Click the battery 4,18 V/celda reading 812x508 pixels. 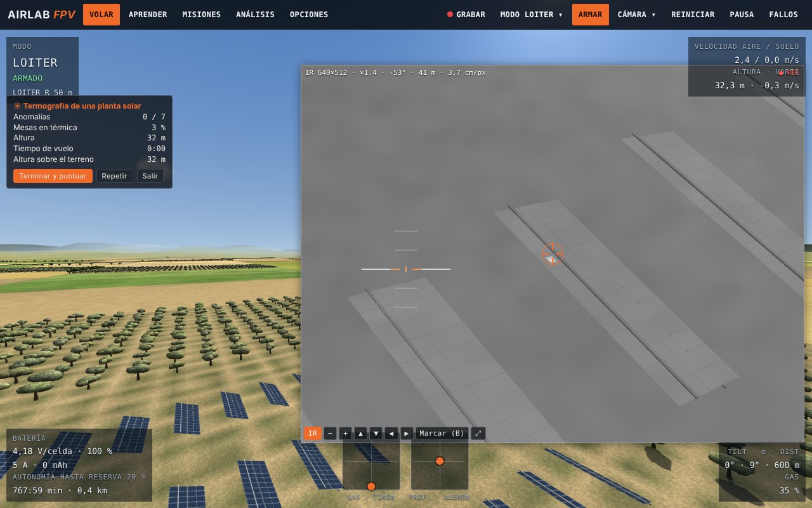pos(62,451)
